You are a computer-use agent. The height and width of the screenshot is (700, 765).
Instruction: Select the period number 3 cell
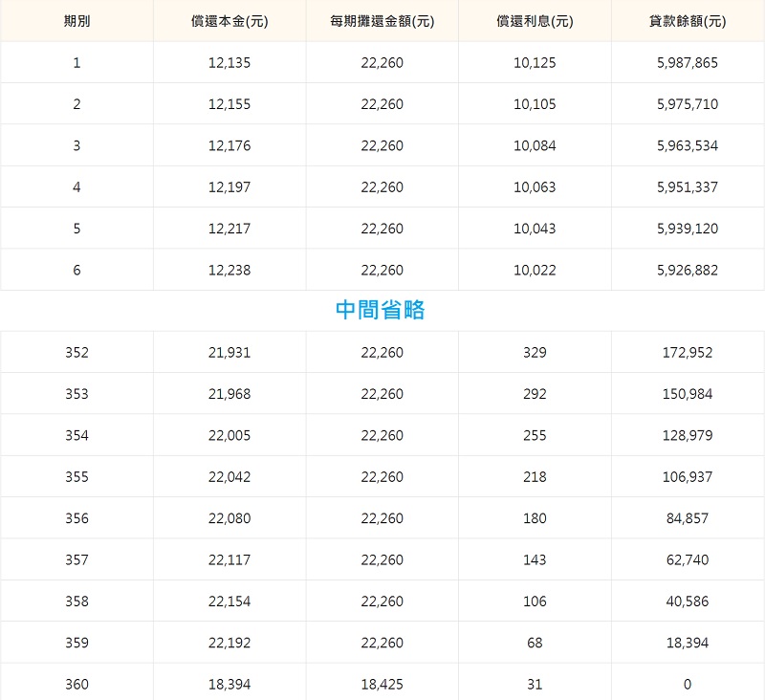click(x=76, y=146)
